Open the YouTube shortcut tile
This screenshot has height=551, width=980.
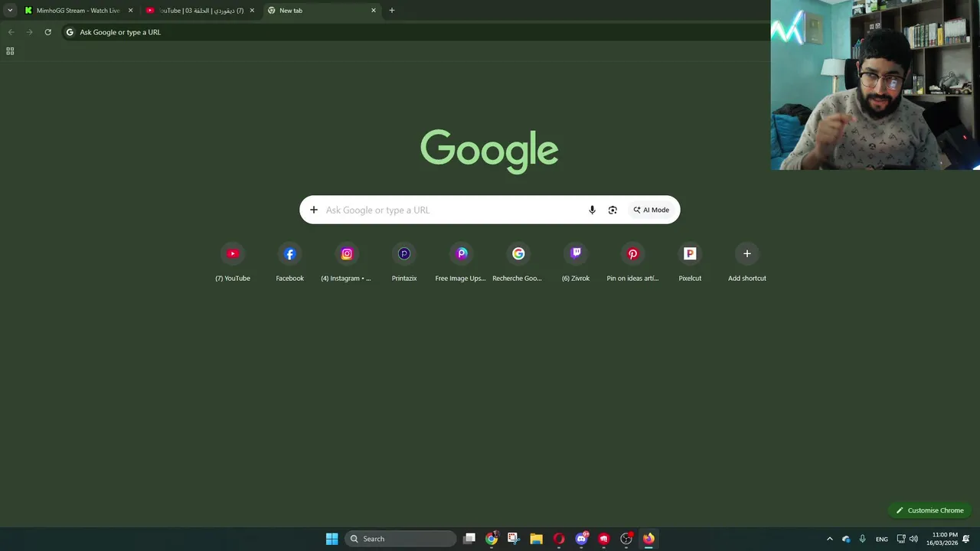point(233,262)
